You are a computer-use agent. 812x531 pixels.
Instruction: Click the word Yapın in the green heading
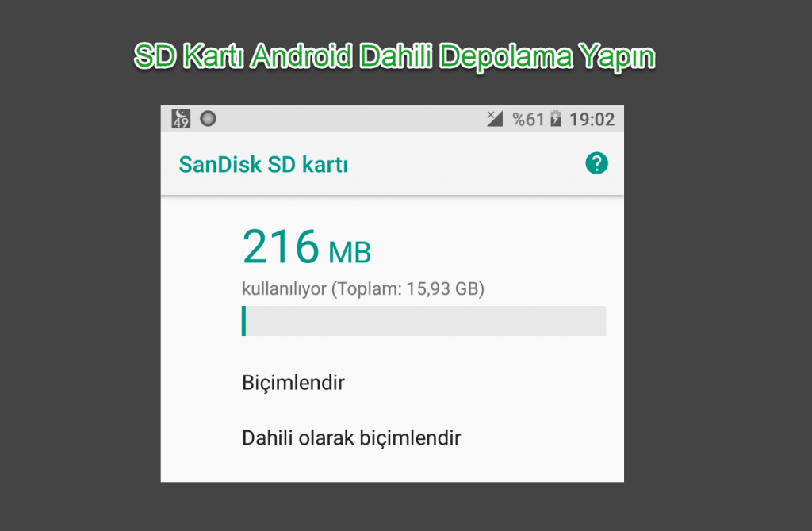(617, 57)
